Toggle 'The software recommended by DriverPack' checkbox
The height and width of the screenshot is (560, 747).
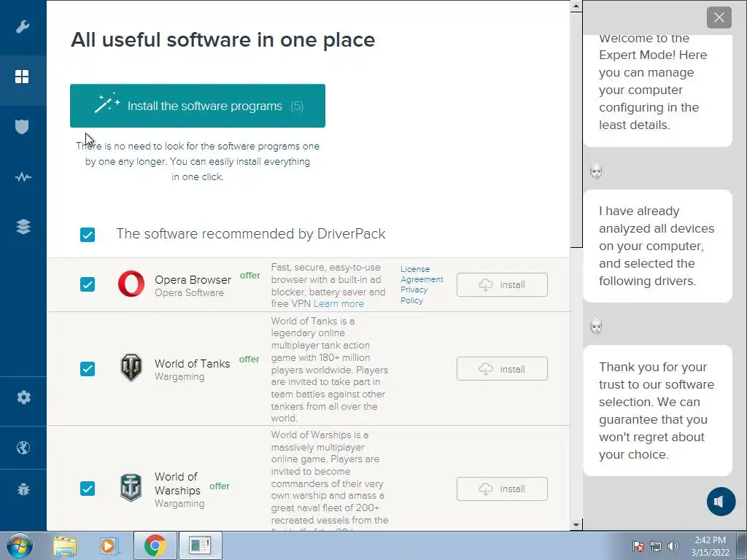tap(88, 234)
